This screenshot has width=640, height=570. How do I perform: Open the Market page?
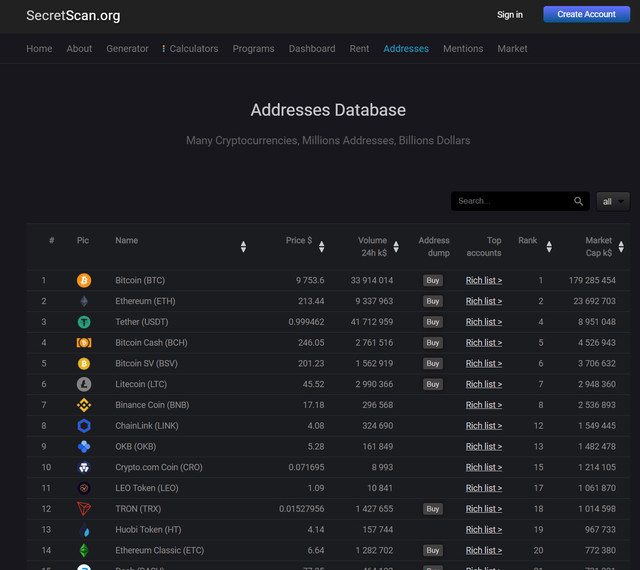click(512, 49)
